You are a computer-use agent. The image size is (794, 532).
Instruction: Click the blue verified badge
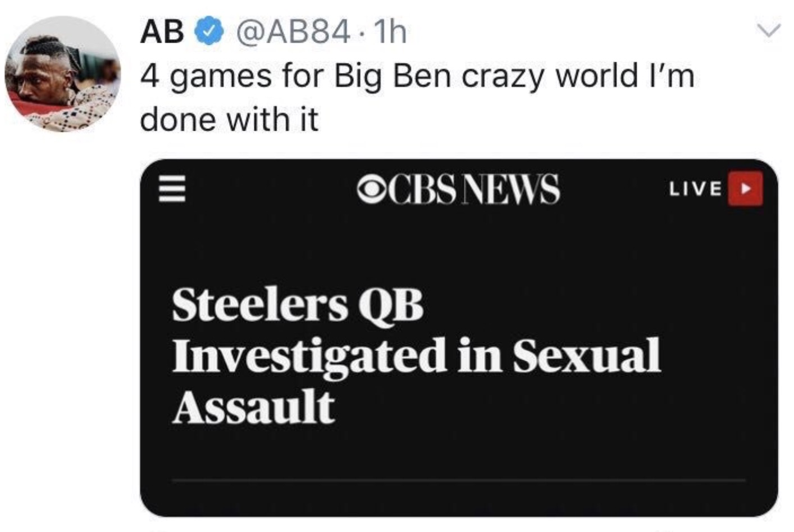tap(208, 33)
